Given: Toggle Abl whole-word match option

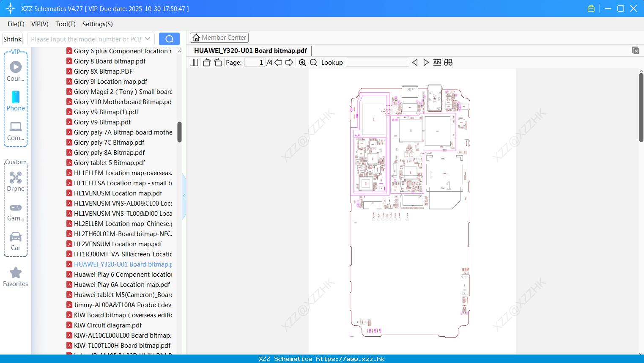Looking at the screenshot, I should pos(437,63).
